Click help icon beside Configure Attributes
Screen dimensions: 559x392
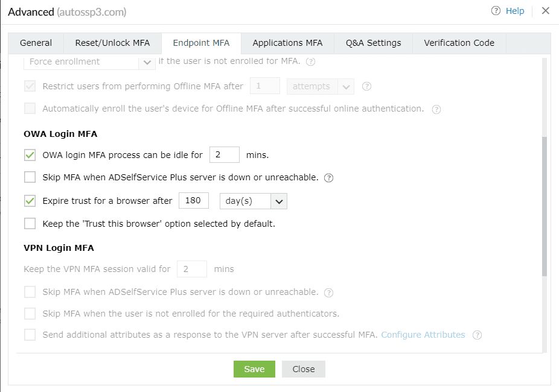pyautogui.click(x=477, y=335)
